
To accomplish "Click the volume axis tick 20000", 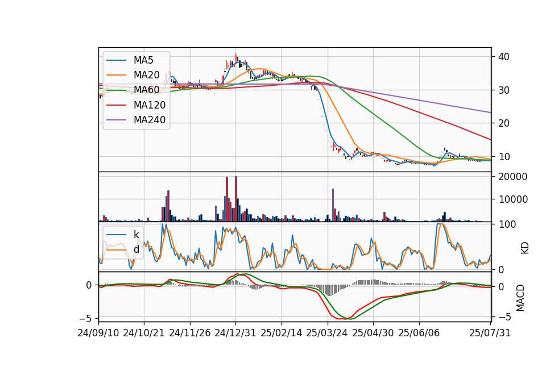I will (513, 177).
